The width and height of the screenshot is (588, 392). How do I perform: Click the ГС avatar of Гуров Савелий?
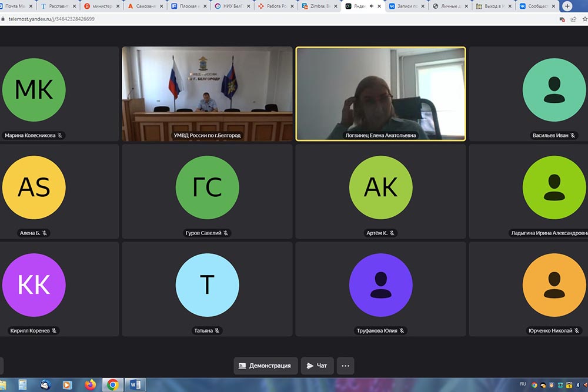click(207, 187)
